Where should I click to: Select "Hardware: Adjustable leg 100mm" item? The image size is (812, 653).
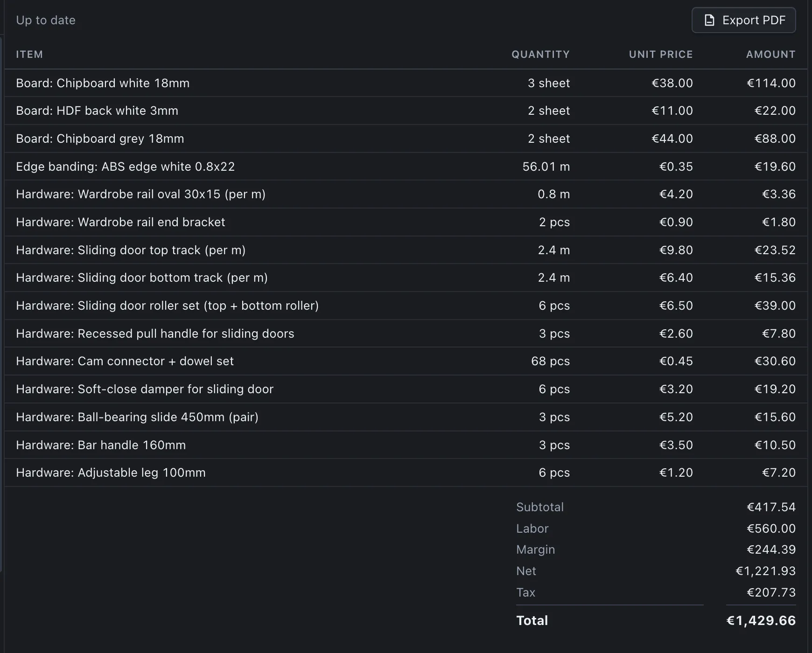111,472
